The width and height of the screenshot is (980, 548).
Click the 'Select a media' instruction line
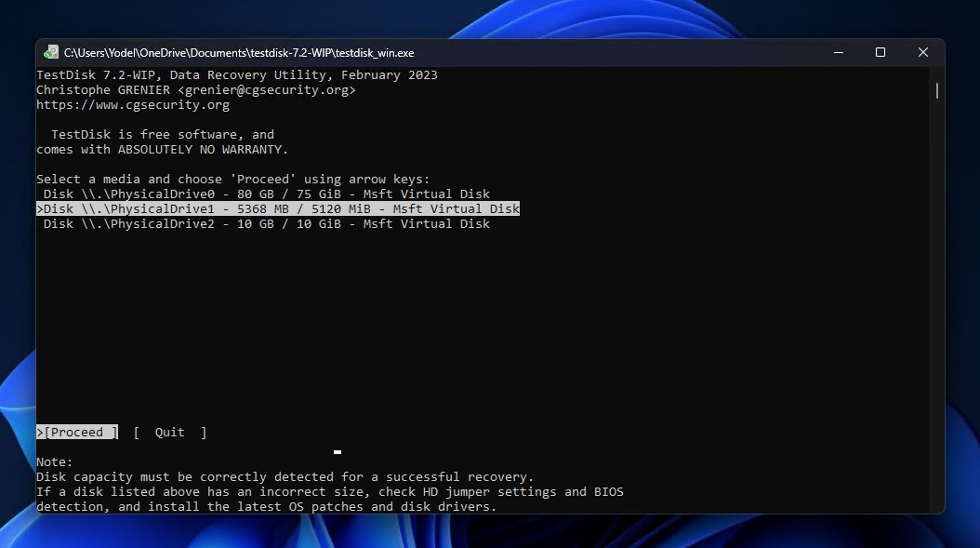tap(232, 179)
